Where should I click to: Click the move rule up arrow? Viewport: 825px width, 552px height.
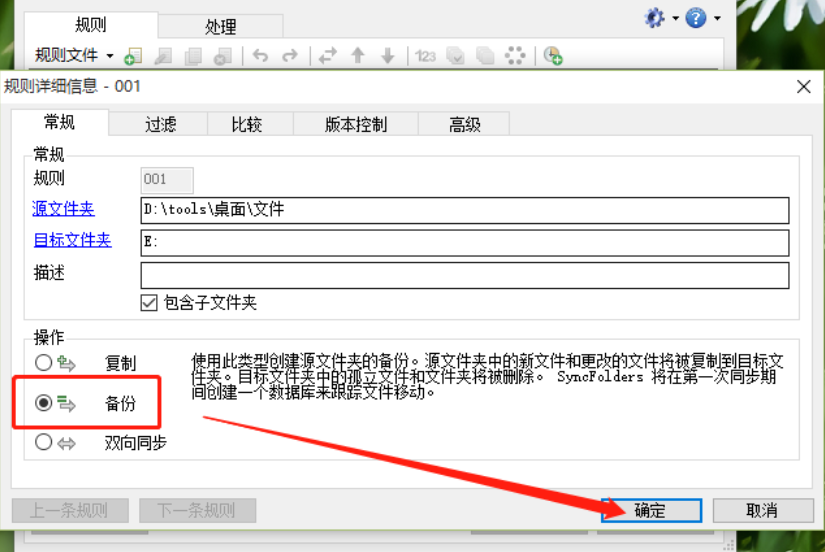click(358, 55)
